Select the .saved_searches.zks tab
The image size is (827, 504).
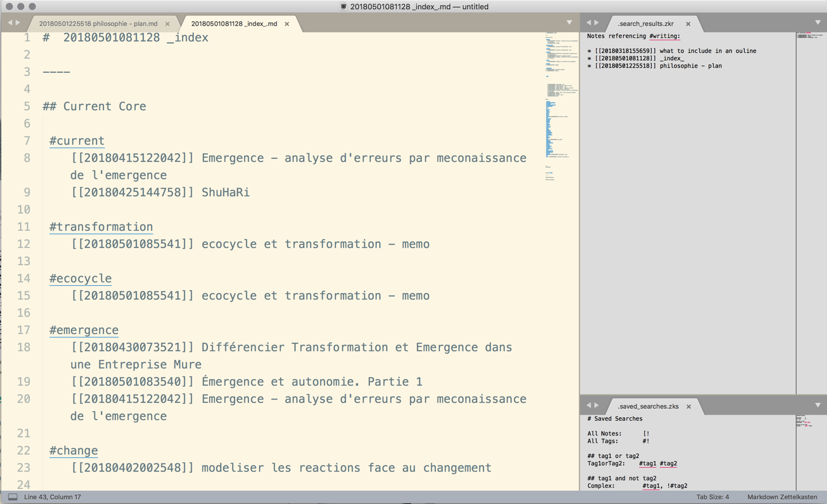point(649,406)
